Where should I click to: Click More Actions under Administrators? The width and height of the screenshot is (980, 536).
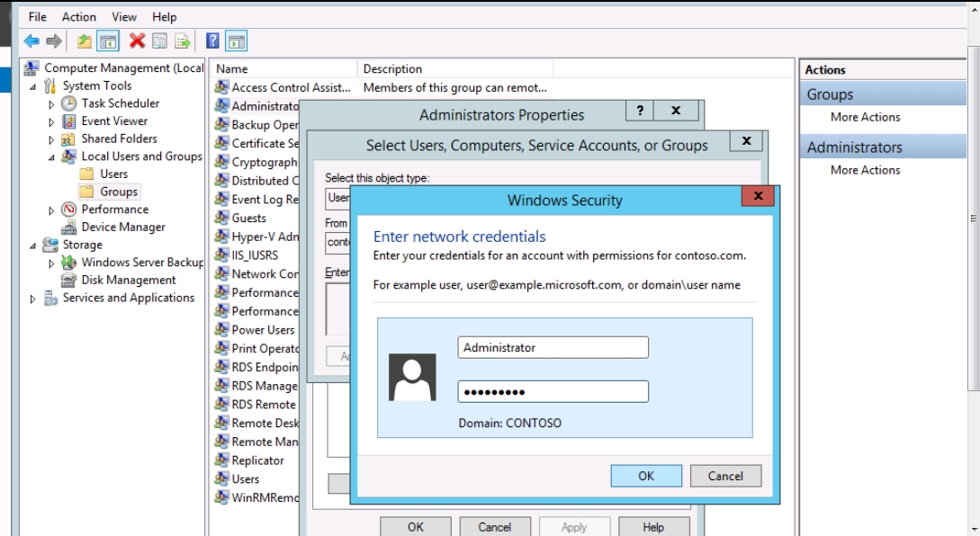point(865,170)
